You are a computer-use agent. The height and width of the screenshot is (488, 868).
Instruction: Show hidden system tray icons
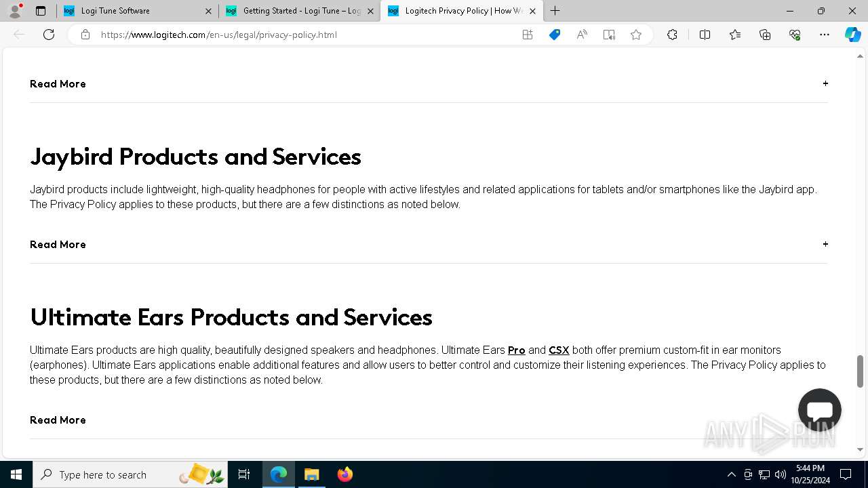click(x=731, y=474)
